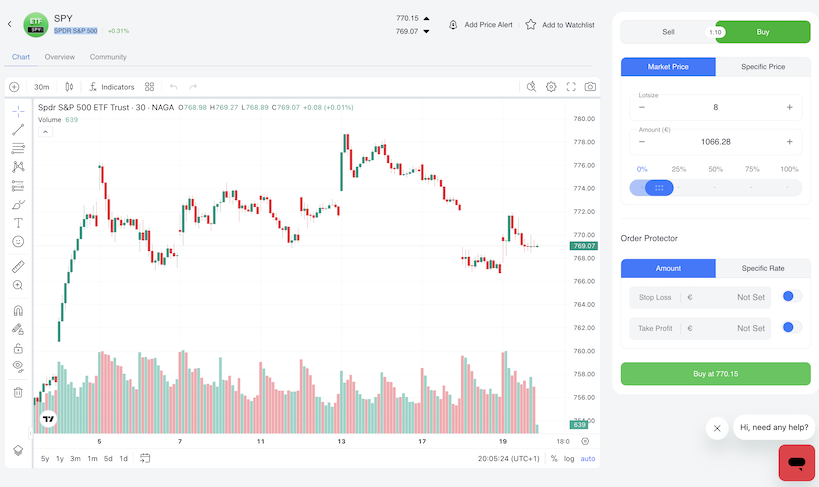Select the ruler measure tool
819x487 pixels.
(18, 266)
